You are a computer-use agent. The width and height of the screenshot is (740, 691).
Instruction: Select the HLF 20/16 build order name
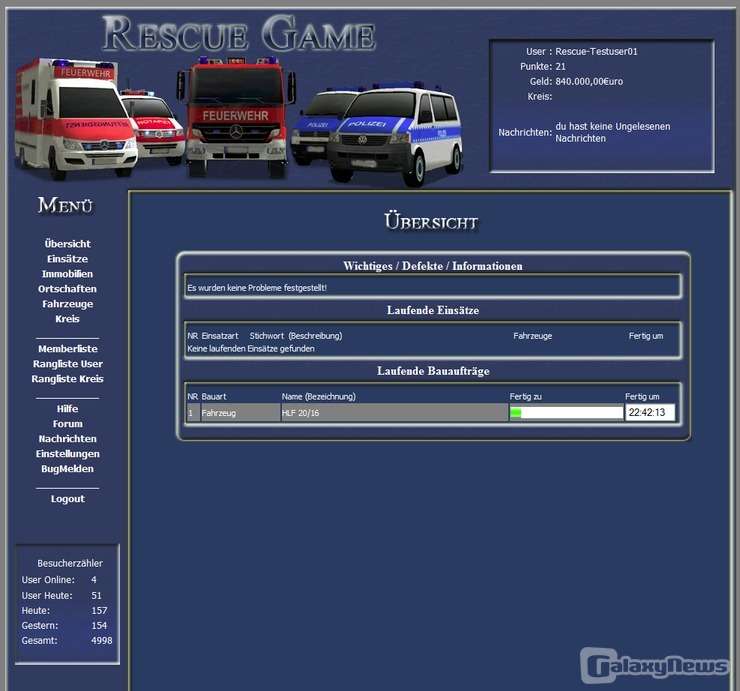[x=300, y=413]
